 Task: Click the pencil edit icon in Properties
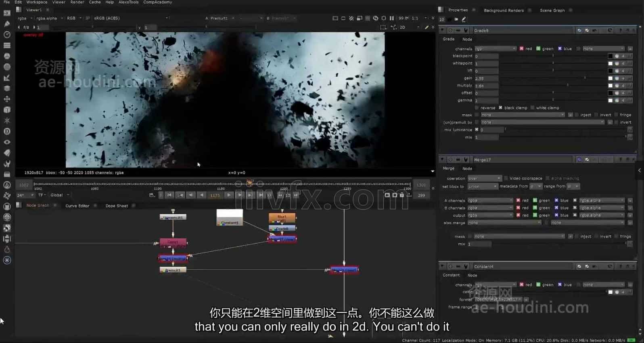[464, 19]
